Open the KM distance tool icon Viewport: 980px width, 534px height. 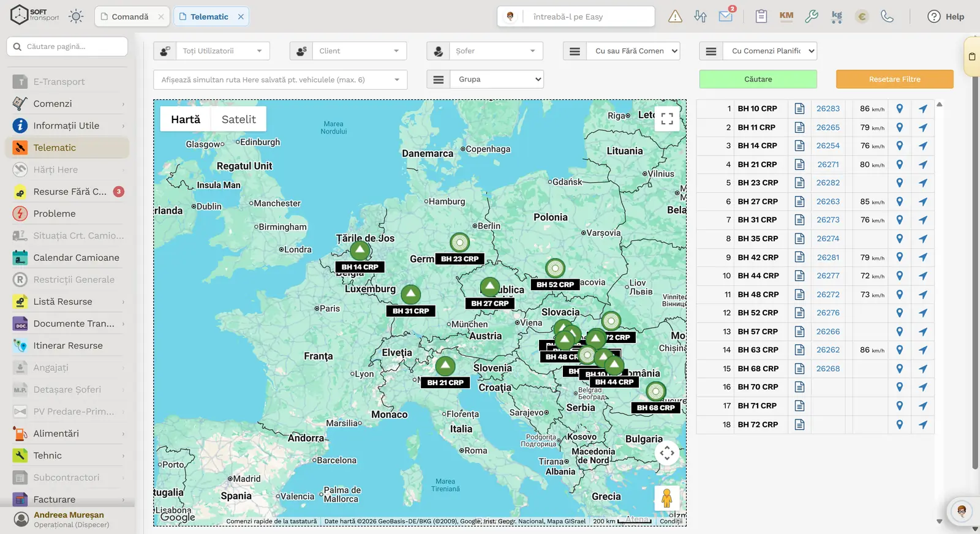(x=786, y=17)
